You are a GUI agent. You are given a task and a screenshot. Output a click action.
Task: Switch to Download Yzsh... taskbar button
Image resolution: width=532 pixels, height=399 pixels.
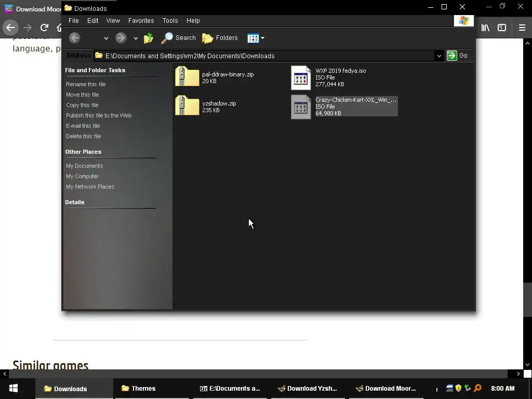pyautogui.click(x=308, y=389)
